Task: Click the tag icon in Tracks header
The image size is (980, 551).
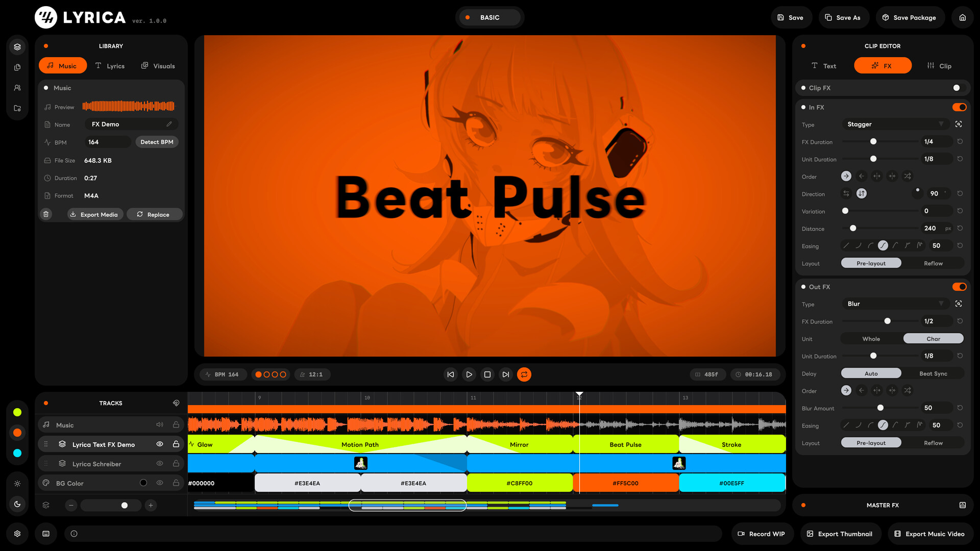Action: pyautogui.click(x=176, y=403)
